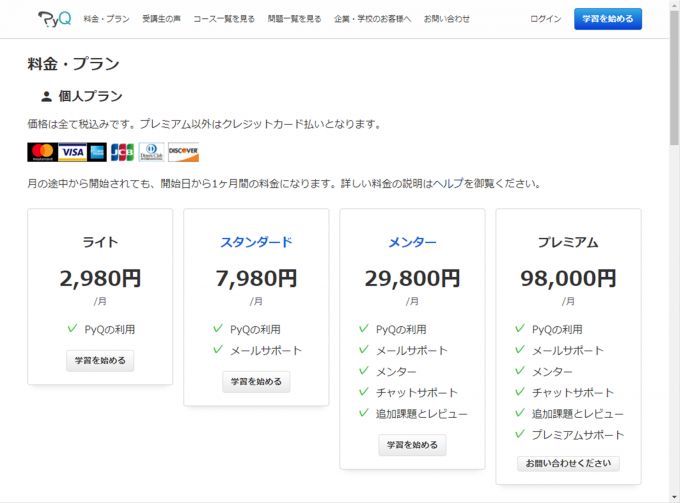Image resolution: width=680 pixels, height=503 pixels.
Task: Click the American Express logo
Action: tap(97, 152)
